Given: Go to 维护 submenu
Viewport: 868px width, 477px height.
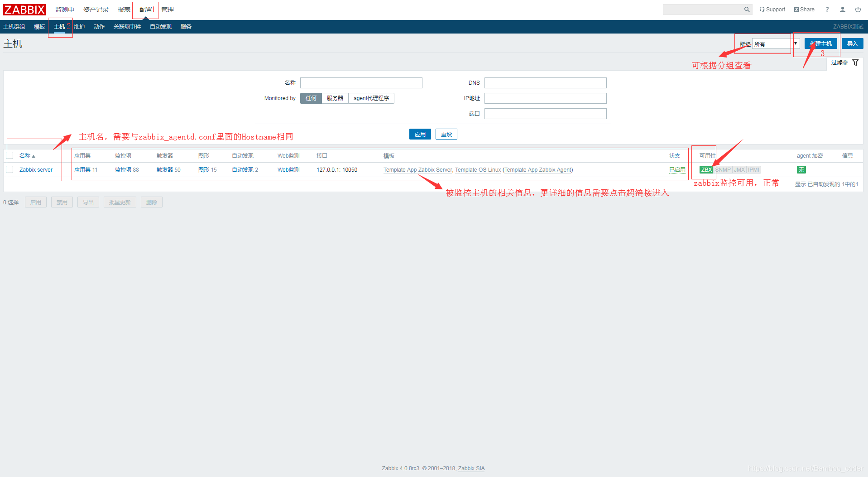Looking at the screenshot, I should coord(79,27).
